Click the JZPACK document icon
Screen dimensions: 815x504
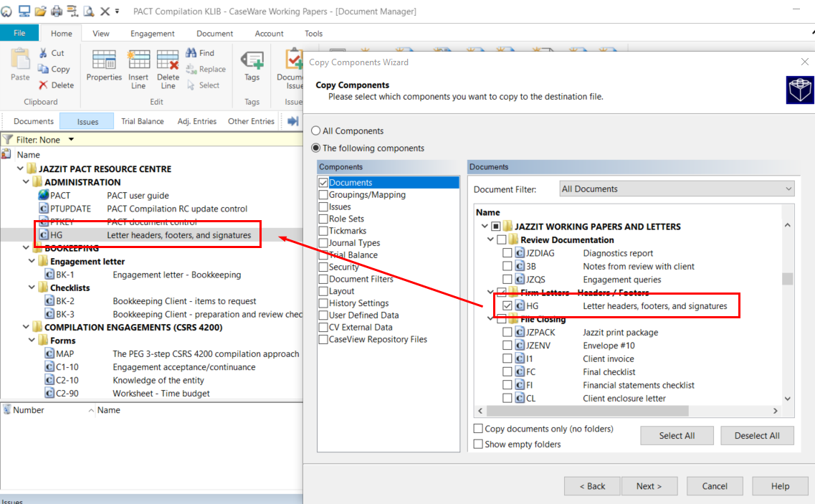click(520, 332)
